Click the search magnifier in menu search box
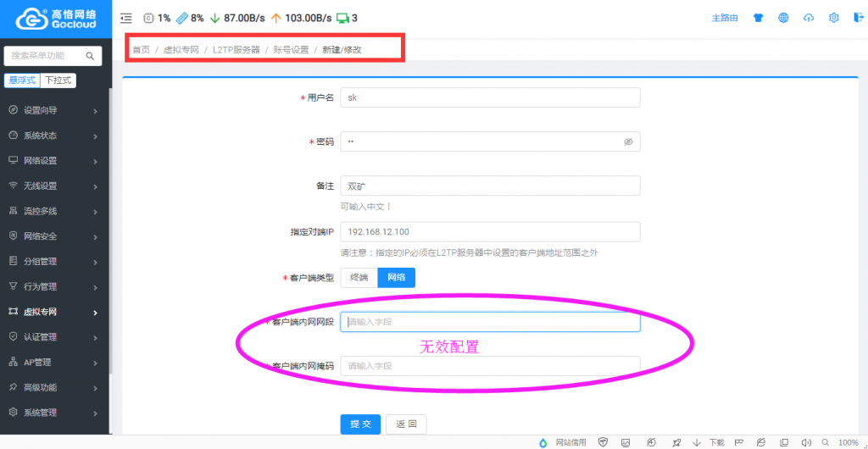Viewport: 868px width, 449px height. (90, 56)
